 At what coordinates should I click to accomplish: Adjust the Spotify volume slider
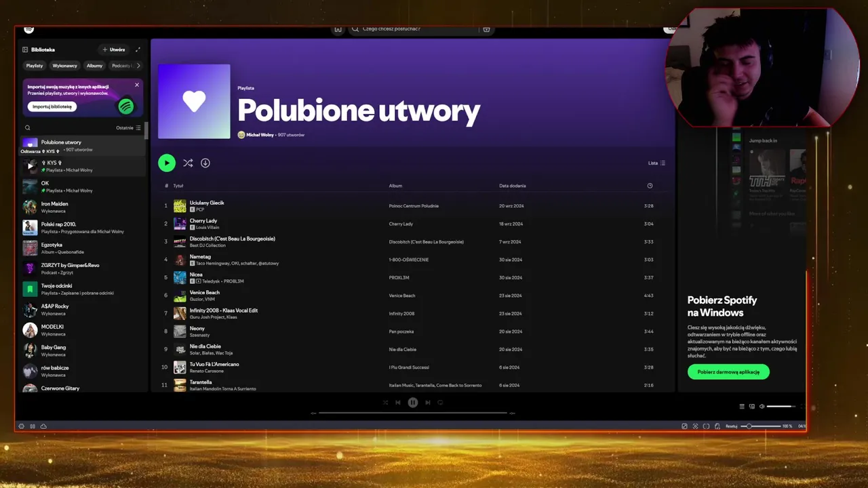(781, 407)
